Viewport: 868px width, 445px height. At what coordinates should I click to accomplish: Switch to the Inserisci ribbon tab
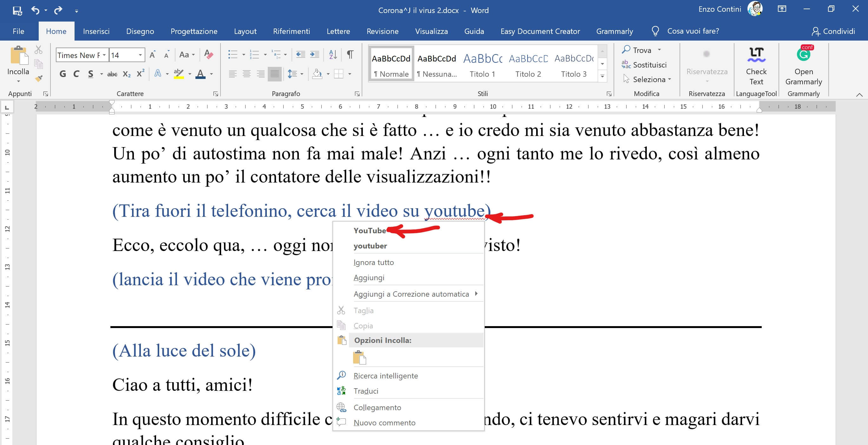coord(96,31)
